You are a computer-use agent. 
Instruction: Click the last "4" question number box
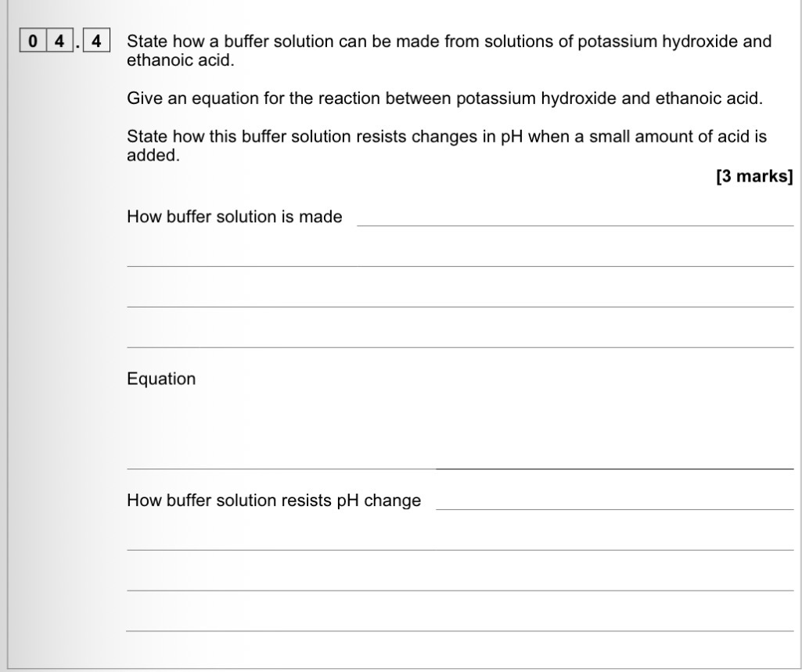[97, 41]
